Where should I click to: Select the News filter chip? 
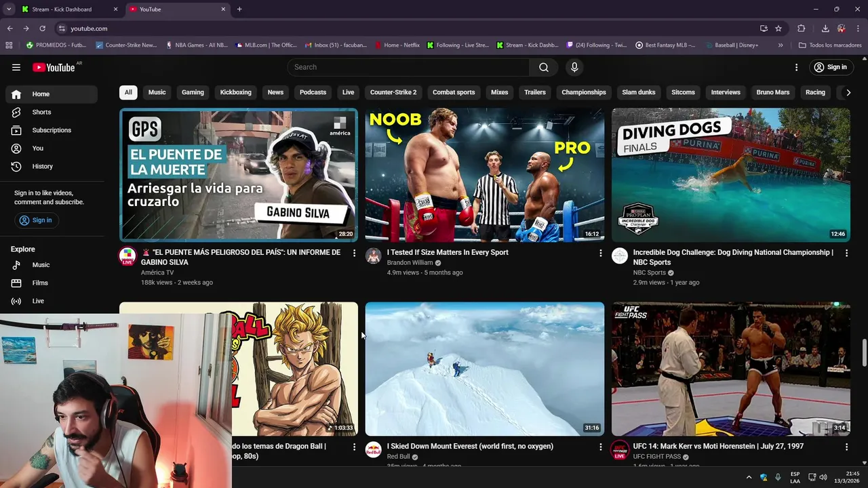click(275, 92)
